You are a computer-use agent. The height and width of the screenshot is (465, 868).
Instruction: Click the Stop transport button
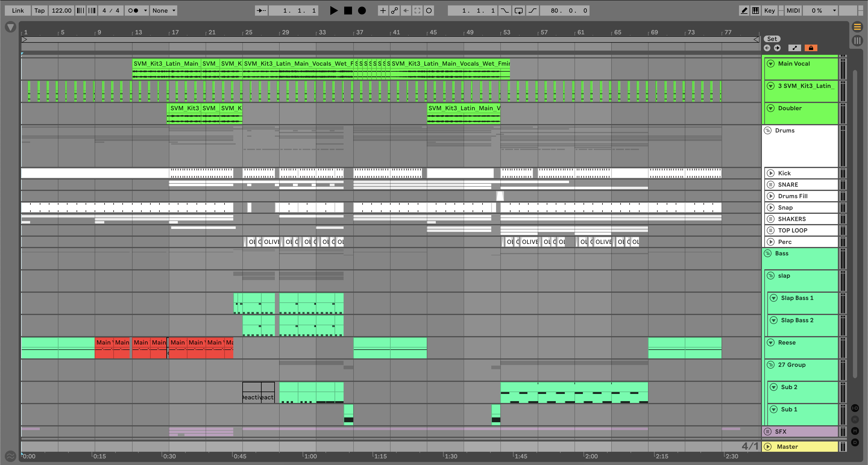pos(348,11)
